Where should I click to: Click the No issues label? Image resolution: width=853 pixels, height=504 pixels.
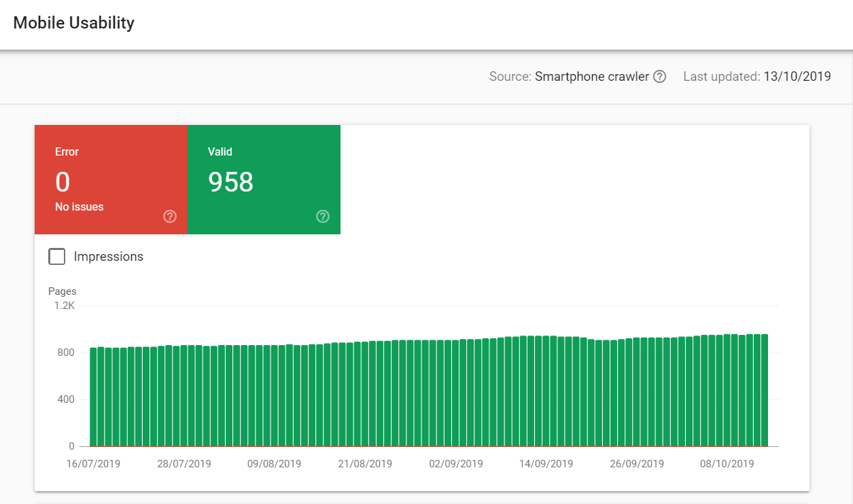[80, 207]
